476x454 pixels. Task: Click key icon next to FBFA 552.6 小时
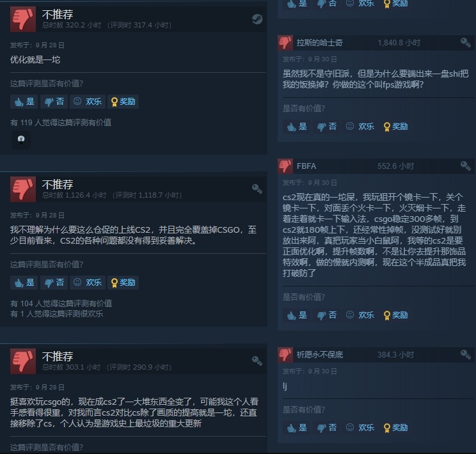465,166
